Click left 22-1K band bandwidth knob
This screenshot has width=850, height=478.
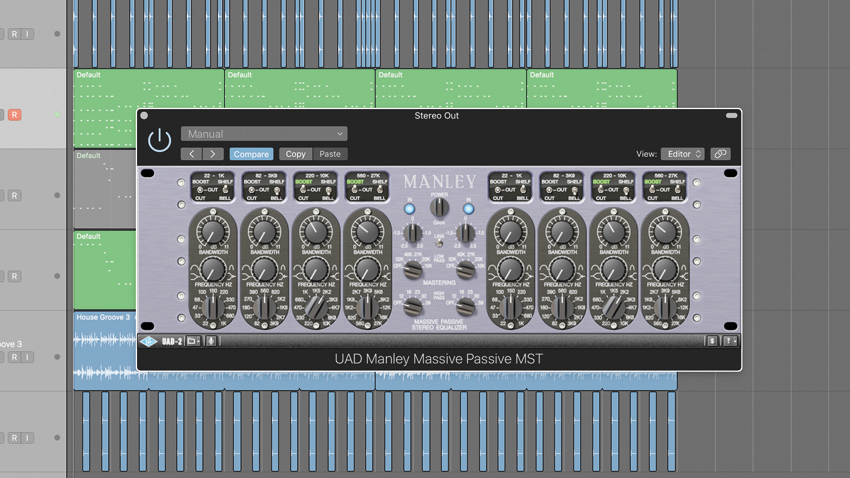coord(212,269)
